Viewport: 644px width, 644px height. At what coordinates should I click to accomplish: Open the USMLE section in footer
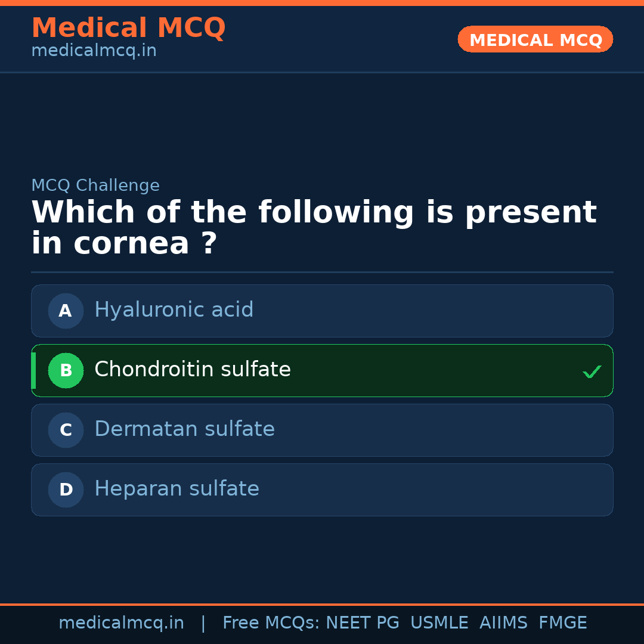[x=439, y=623]
